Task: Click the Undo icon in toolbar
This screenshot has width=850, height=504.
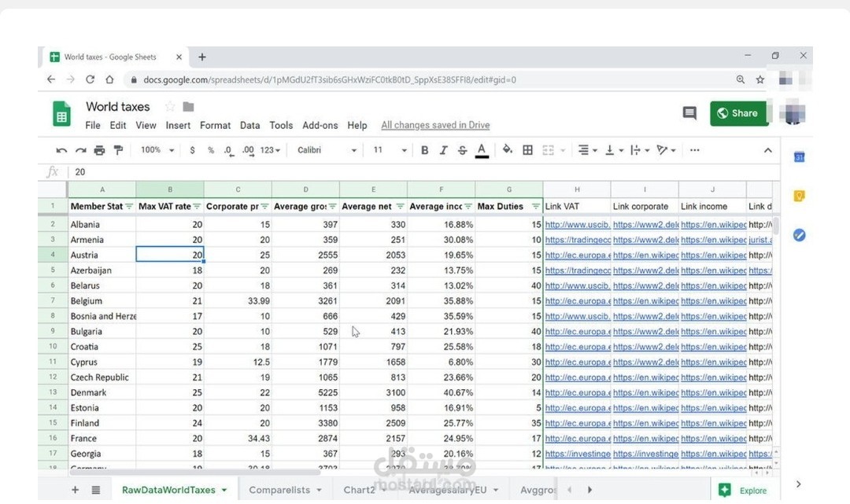Action: [61, 150]
